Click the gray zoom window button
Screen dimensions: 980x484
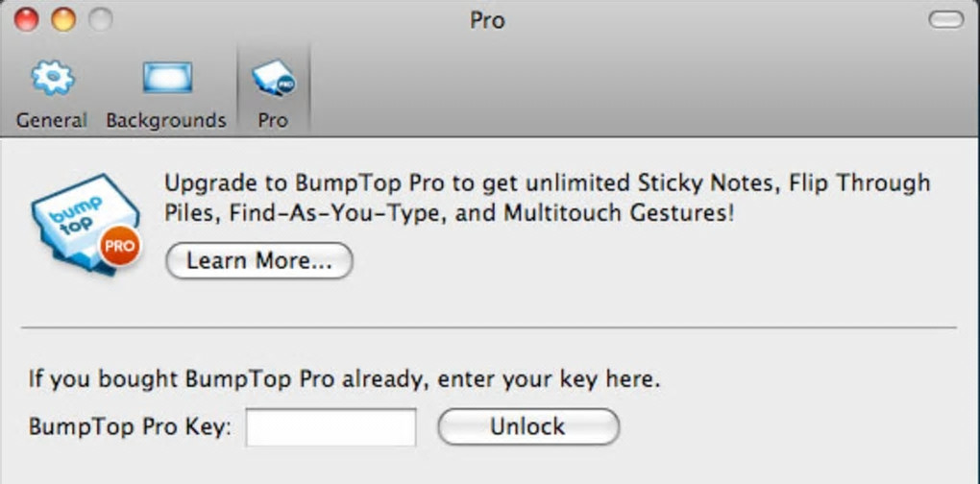coord(98,19)
